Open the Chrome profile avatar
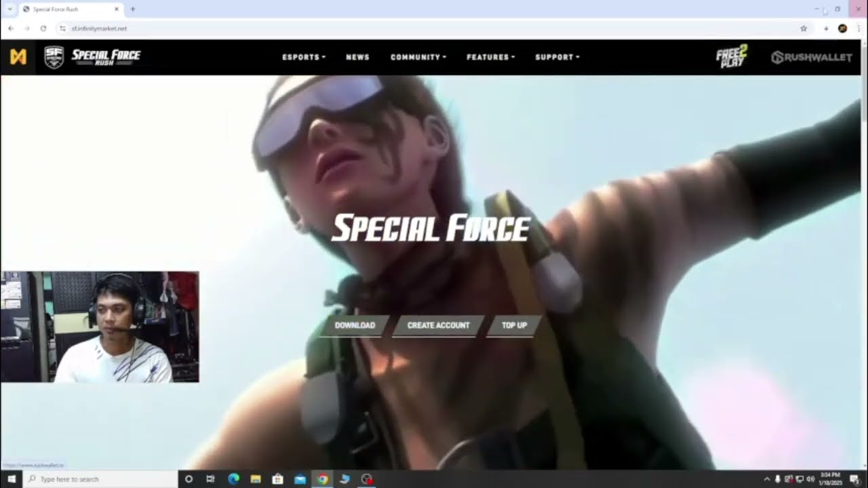The image size is (868, 488). point(842,28)
